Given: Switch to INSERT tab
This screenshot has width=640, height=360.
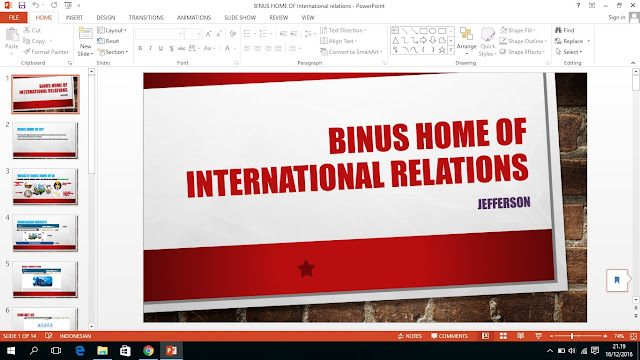Looking at the screenshot, I should pos(74,18).
